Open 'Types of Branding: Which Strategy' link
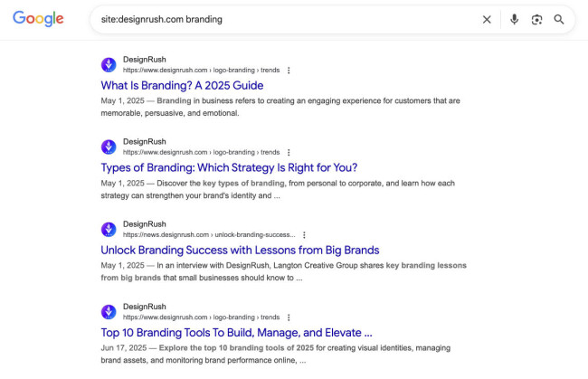588x379 pixels. tap(229, 167)
